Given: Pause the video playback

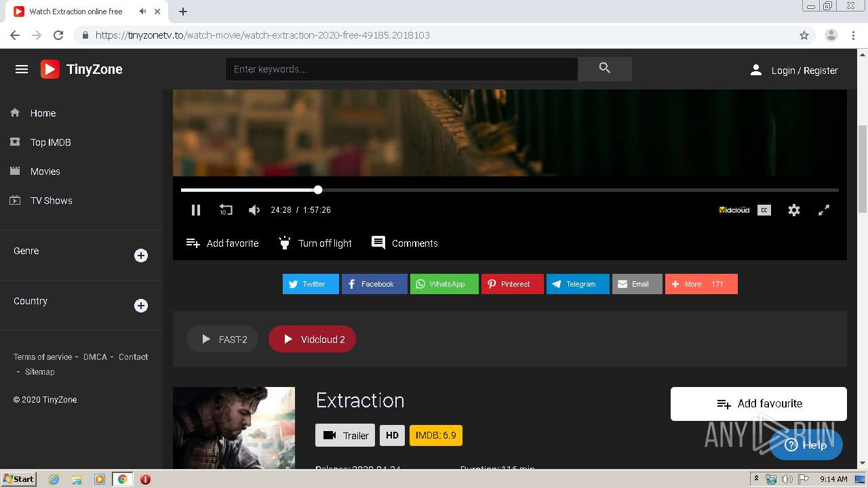Looking at the screenshot, I should tap(196, 210).
